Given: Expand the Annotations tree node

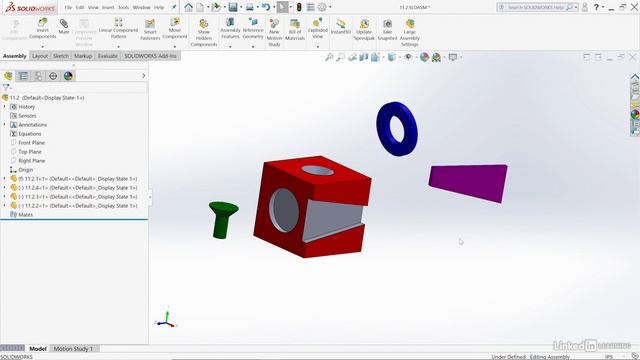Looking at the screenshot, I should point(4,124).
